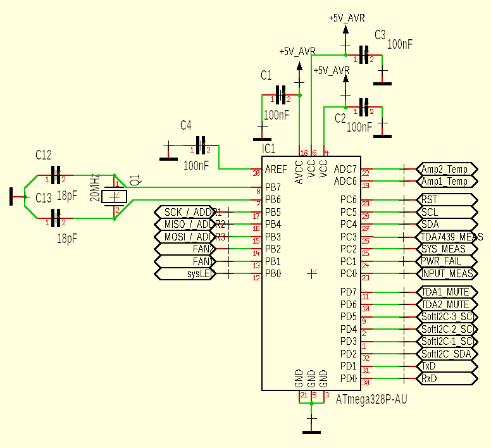Select the SCK / ADDR1 net label

[188, 212]
